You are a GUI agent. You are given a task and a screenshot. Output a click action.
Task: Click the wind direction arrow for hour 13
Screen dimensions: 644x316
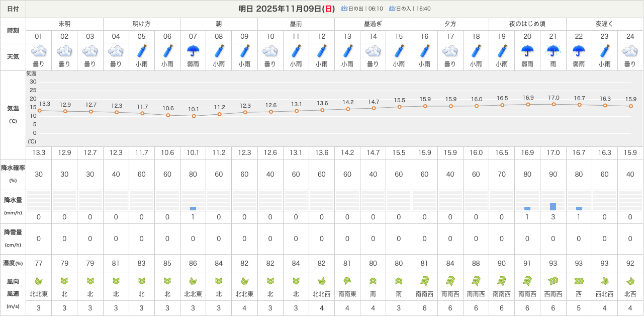coord(347,281)
